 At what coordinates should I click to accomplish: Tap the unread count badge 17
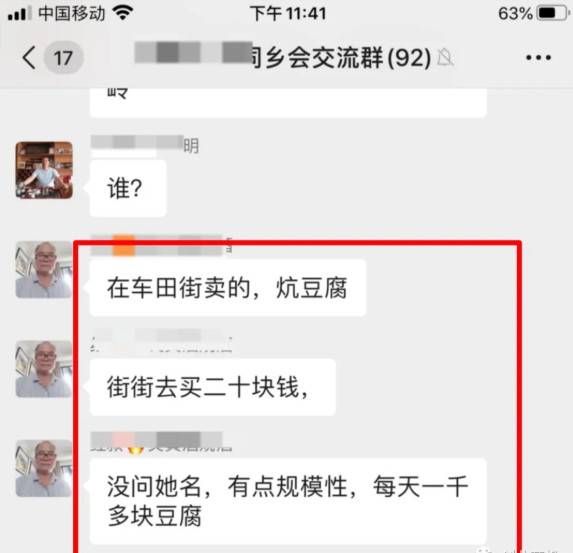[x=64, y=58]
